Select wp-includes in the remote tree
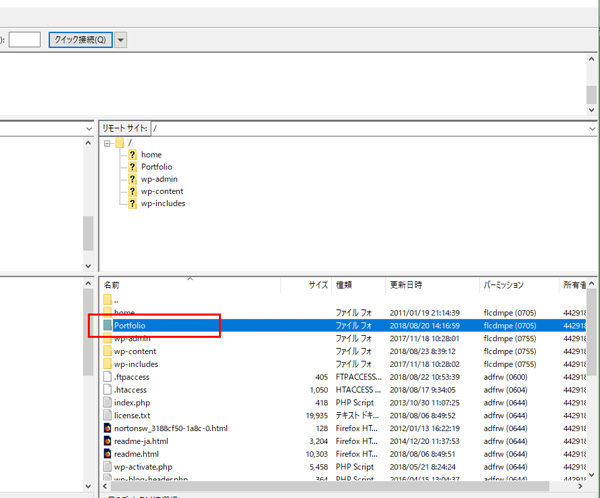 coord(163,204)
